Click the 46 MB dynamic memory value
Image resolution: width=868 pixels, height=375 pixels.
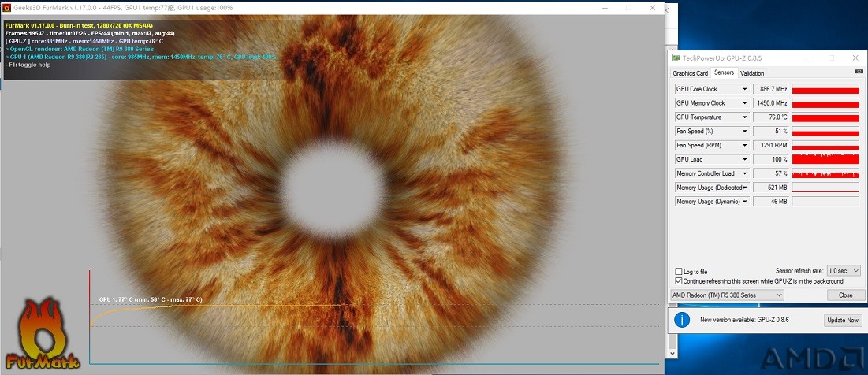[771, 202]
